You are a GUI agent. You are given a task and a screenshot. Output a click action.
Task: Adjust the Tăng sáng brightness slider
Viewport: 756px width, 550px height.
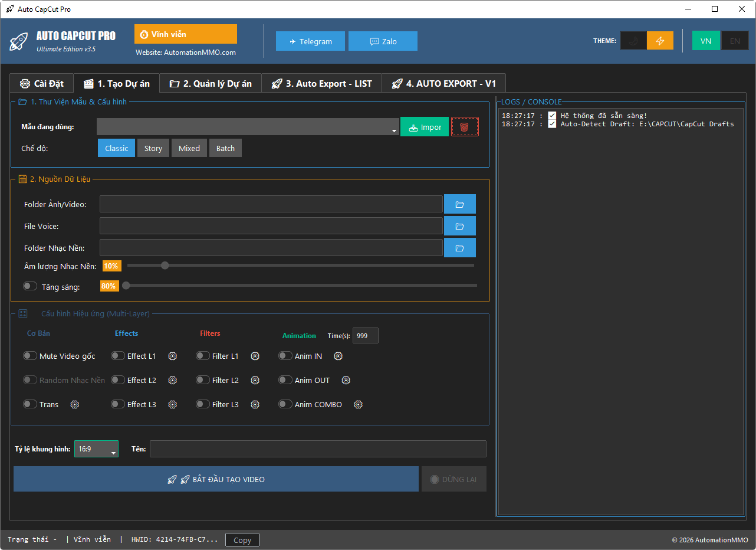click(301, 286)
